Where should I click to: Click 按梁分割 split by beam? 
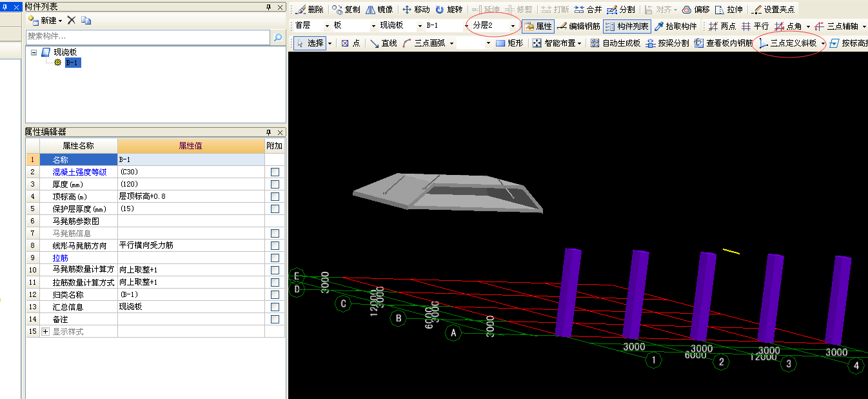667,43
